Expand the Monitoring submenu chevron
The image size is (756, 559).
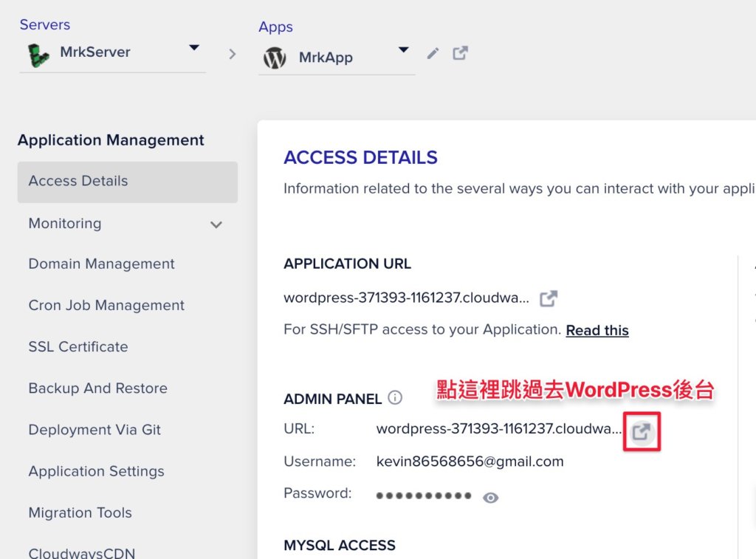click(x=216, y=224)
